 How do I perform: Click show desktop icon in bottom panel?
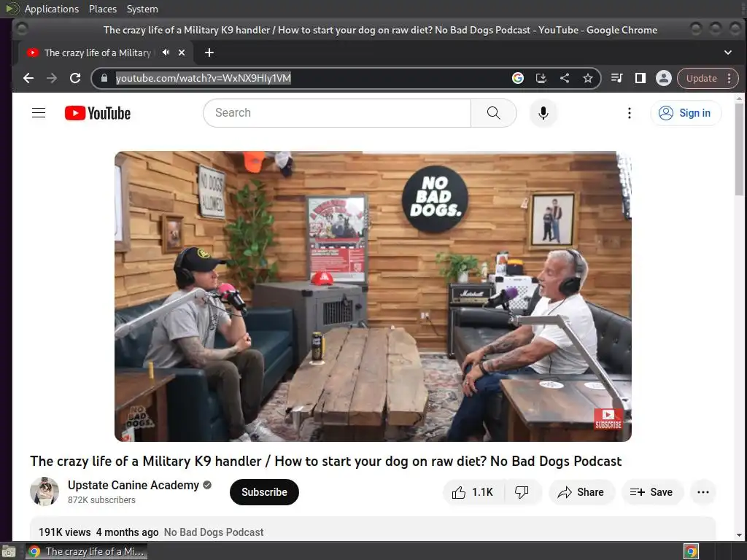pos(9,551)
